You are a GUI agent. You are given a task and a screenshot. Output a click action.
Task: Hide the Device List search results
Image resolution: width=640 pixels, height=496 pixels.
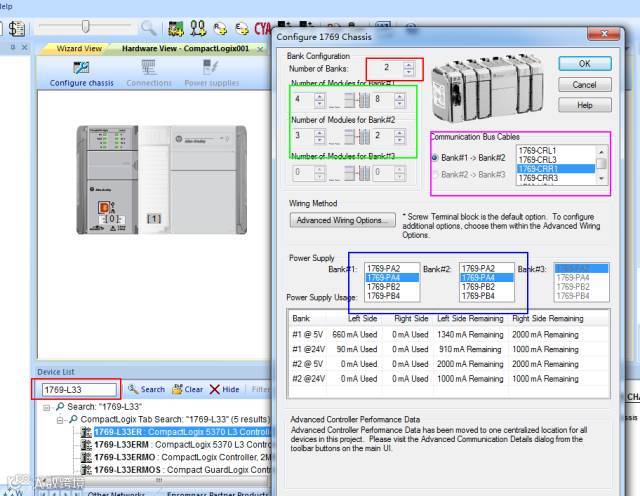coord(224,389)
